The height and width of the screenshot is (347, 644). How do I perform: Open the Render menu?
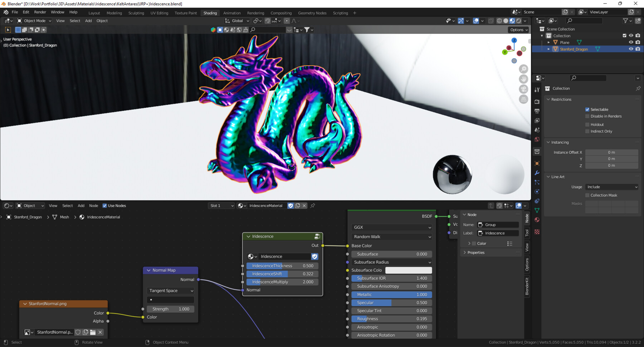click(x=40, y=12)
